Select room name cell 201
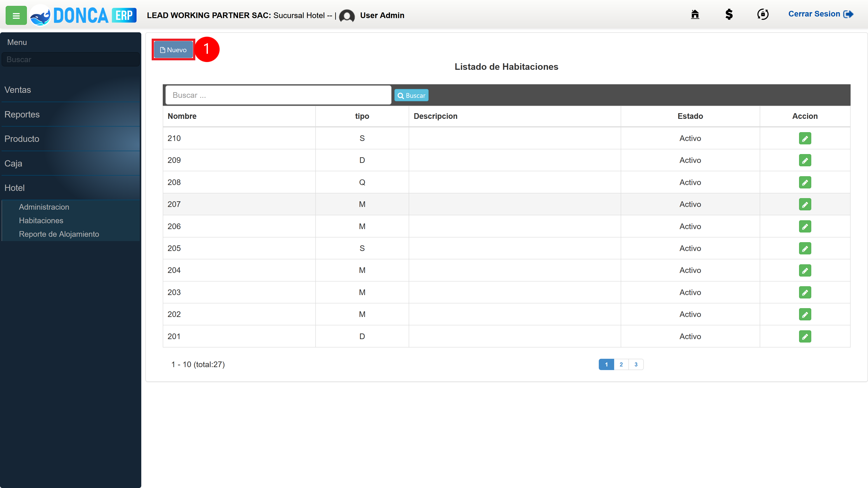Image resolution: width=868 pixels, height=488 pixels. coord(239,336)
